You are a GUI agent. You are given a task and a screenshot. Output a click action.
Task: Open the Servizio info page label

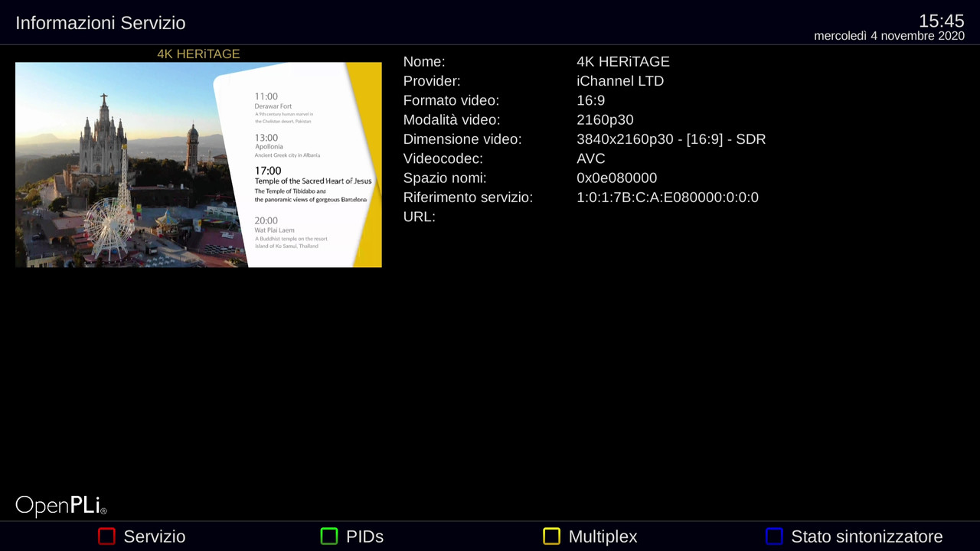click(x=155, y=536)
